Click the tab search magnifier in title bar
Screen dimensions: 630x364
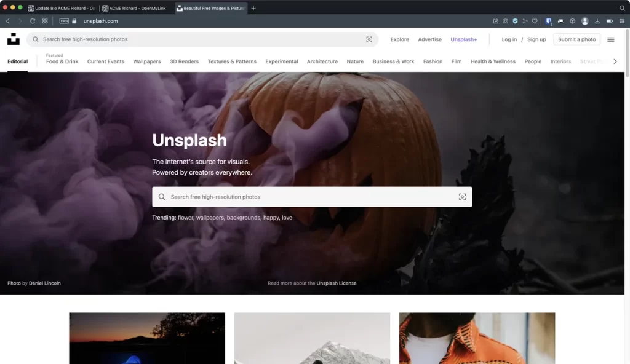coord(623,8)
